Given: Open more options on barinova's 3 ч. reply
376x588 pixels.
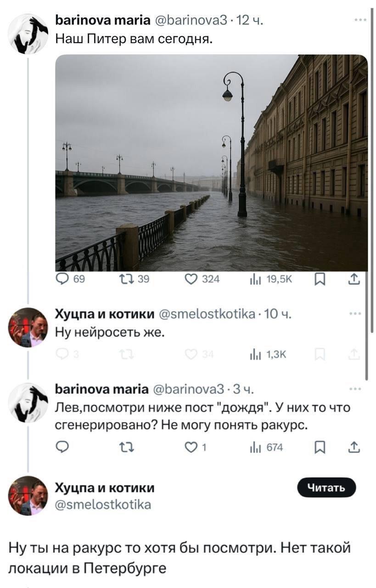Looking at the screenshot, I should 354,390.
